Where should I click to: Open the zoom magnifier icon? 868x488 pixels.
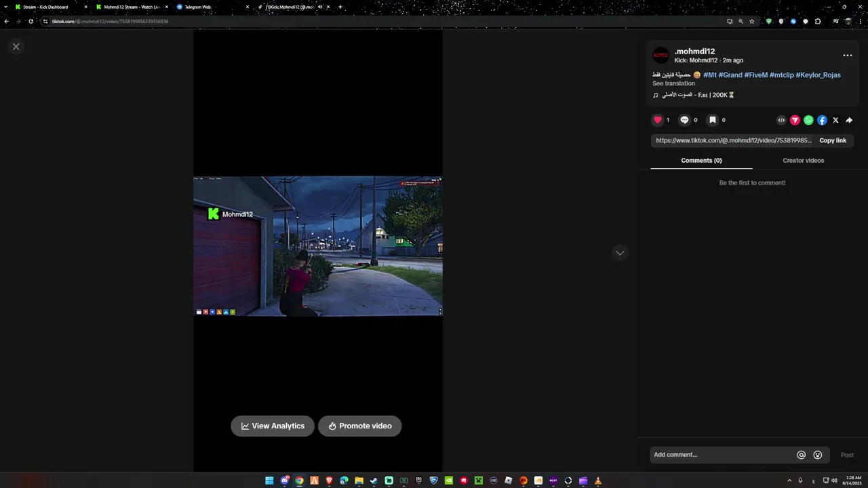[741, 21]
